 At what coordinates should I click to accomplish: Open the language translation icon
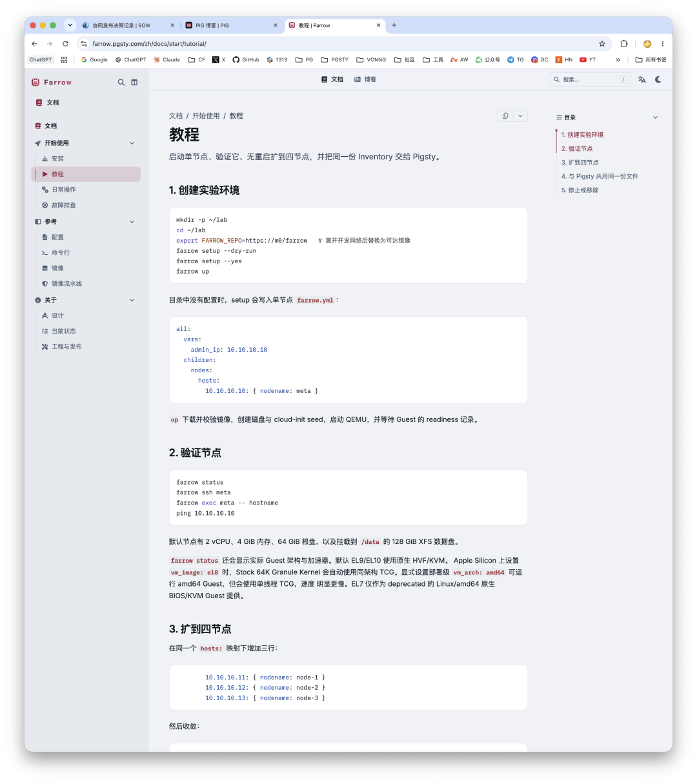(x=642, y=79)
